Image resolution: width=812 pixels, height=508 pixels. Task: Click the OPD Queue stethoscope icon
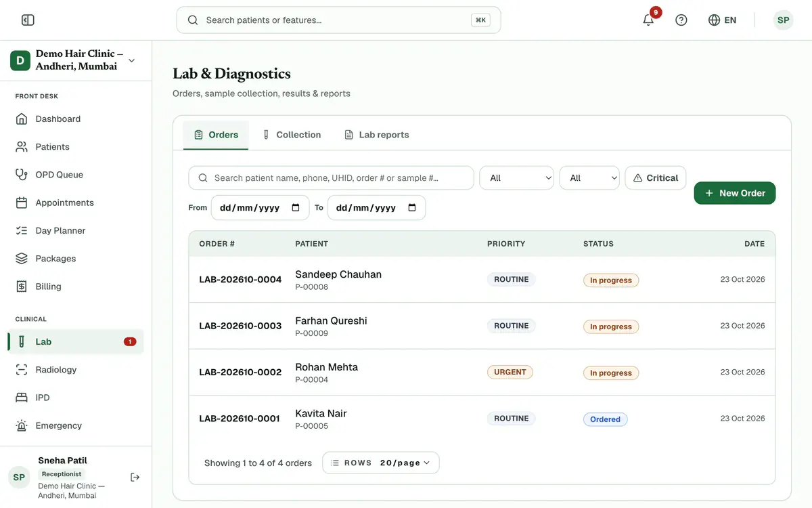click(x=22, y=175)
